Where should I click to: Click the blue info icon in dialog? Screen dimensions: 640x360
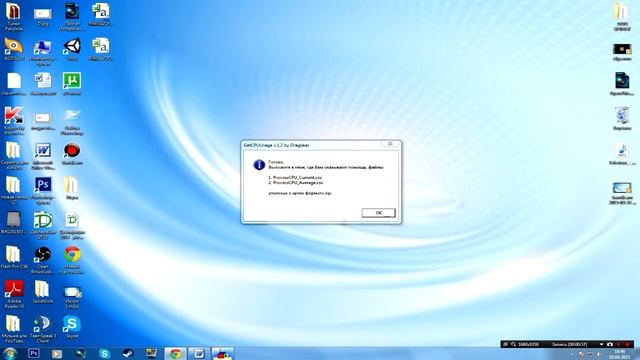pyautogui.click(x=259, y=164)
